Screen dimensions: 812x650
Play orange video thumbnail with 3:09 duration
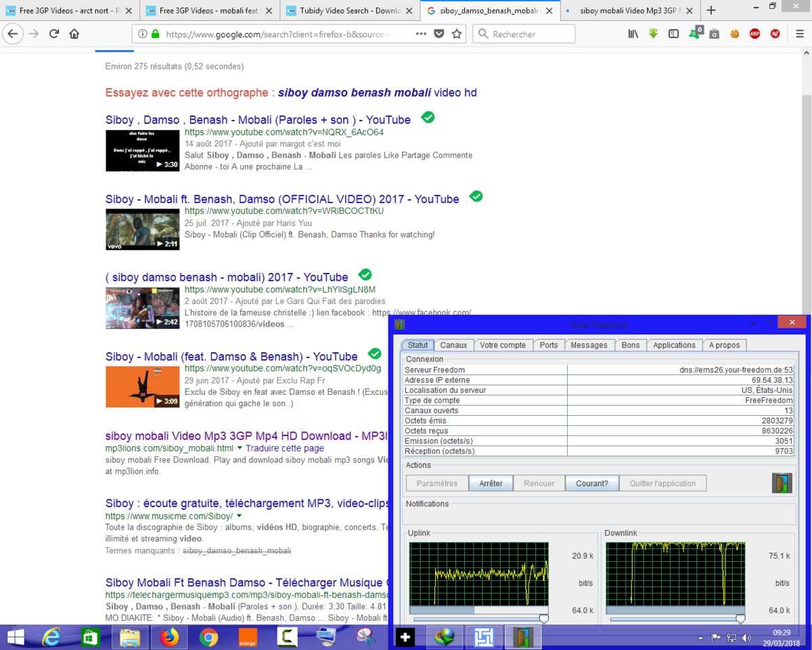click(x=143, y=387)
